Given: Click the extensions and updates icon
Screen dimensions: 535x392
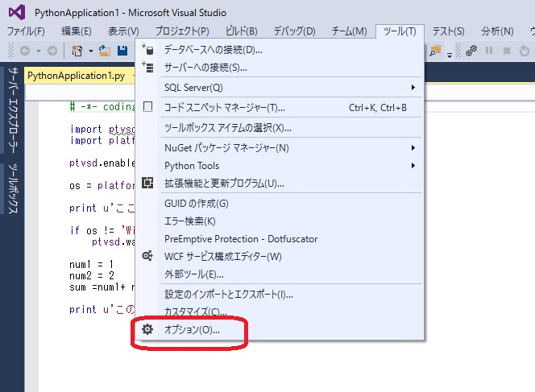Looking at the screenshot, I should tap(147, 183).
